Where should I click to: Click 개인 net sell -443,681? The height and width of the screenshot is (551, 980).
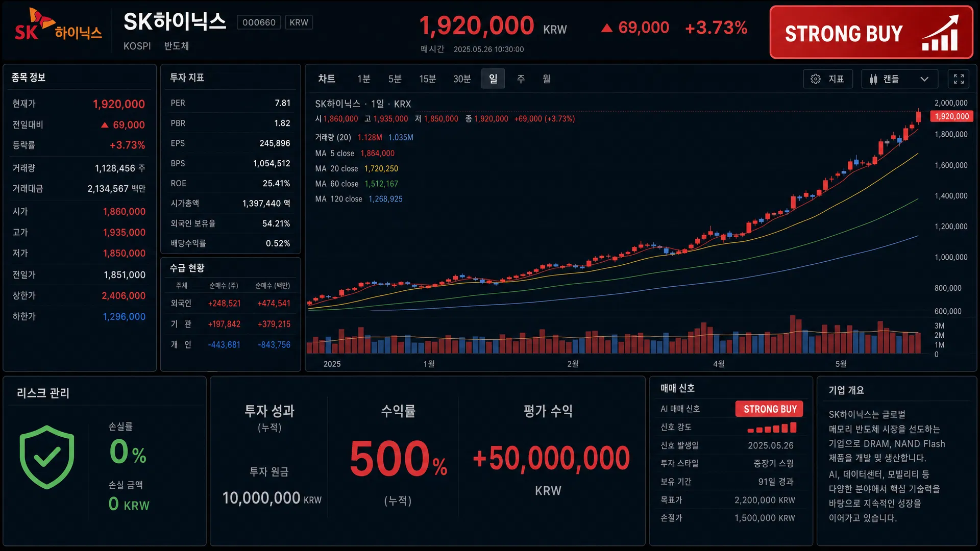point(224,345)
